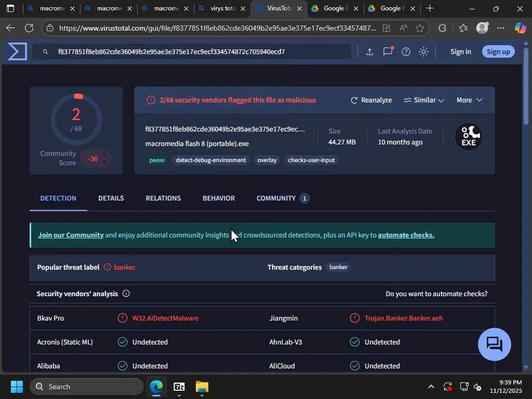Click the Reanalyze button
This screenshot has width=532, height=399.
coord(371,100)
